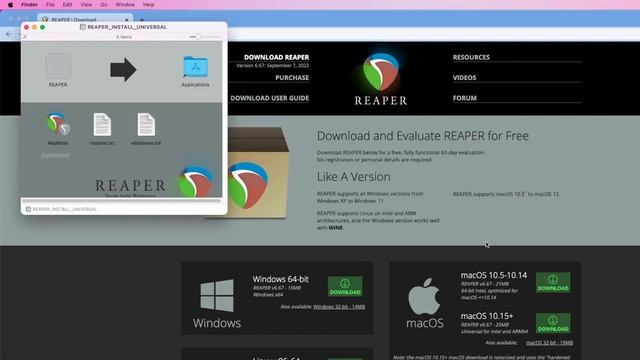640x360 pixels.
Task: Open the Finder menu
Action: click(29, 4)
